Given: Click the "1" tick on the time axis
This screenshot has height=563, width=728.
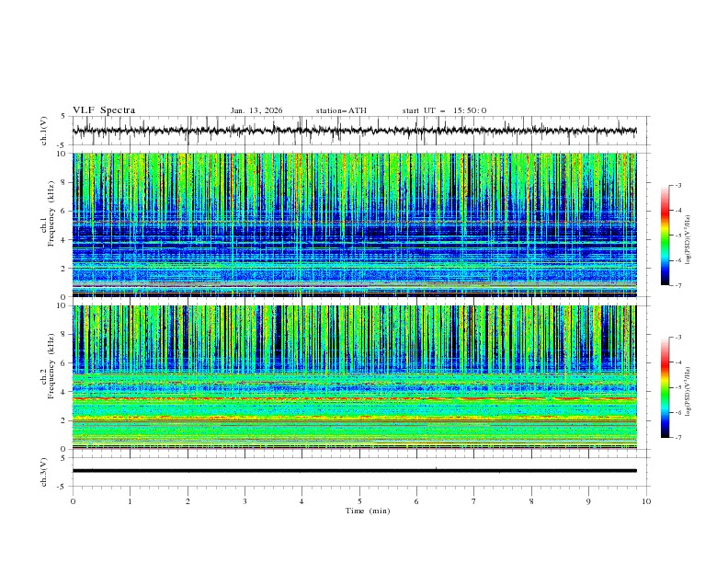Looking at the screenshot, I should click(x=130, y=501).
